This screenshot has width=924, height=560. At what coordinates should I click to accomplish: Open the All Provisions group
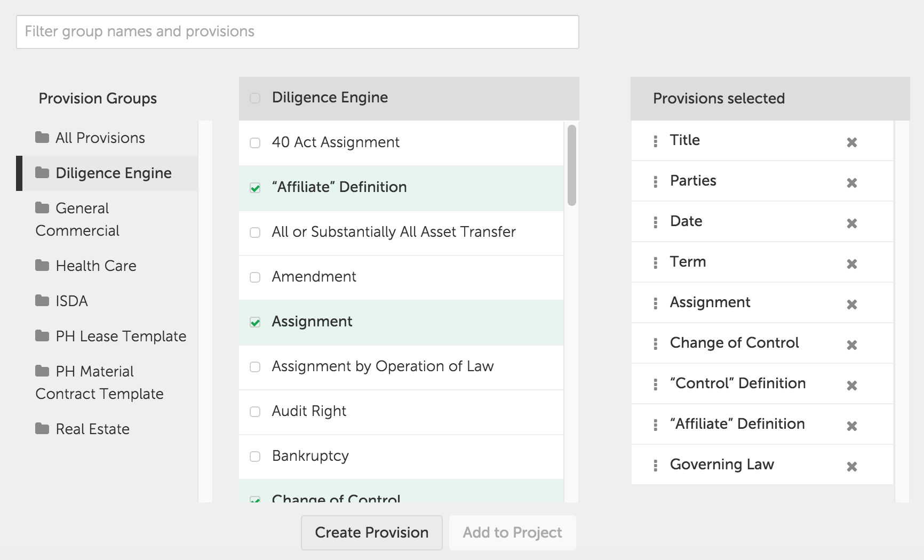pos(107,138)
